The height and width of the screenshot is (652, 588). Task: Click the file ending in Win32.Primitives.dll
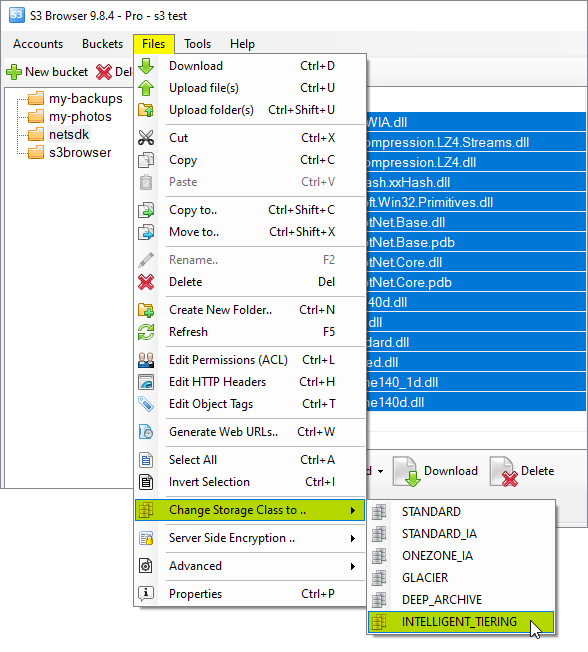[476, 202]
